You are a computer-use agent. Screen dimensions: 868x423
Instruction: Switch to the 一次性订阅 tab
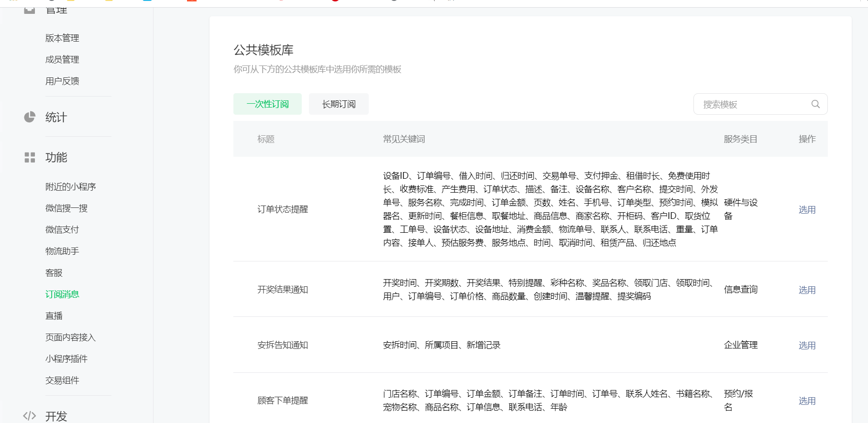[x=267, y=104]
